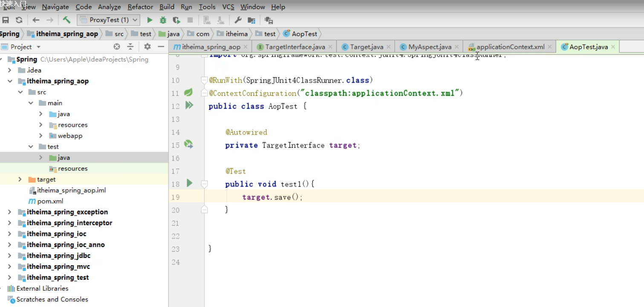The width and height of the screenshot is (644, 307).
Task: Open Settings via the wrench icon
Action: tap(238, 20)
